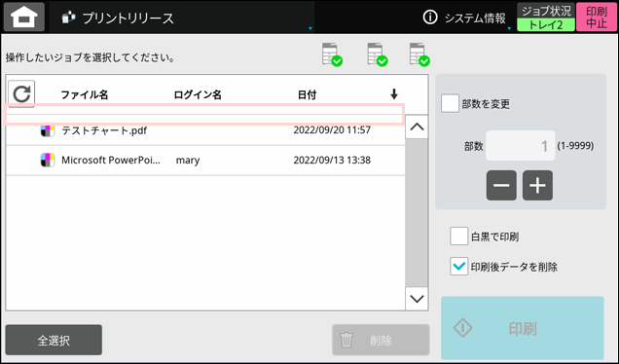
Task: Click the sort direction arrow in header
Action: pos(393,94)
